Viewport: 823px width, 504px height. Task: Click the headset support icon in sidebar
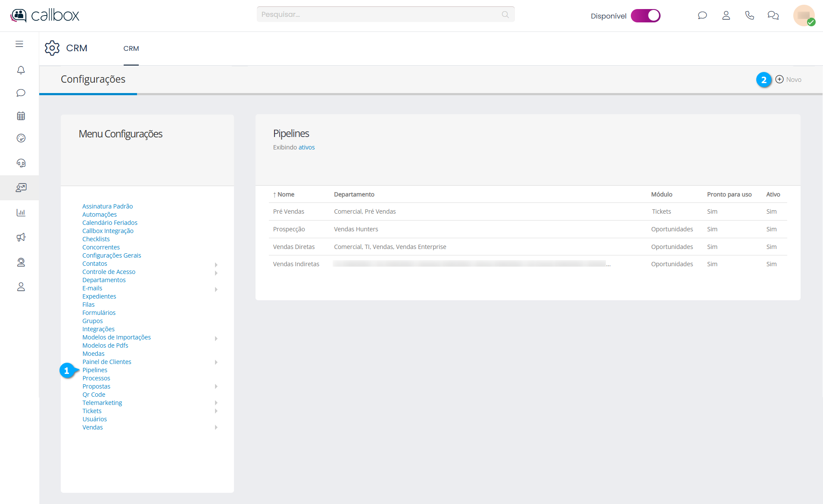point(21,163)
